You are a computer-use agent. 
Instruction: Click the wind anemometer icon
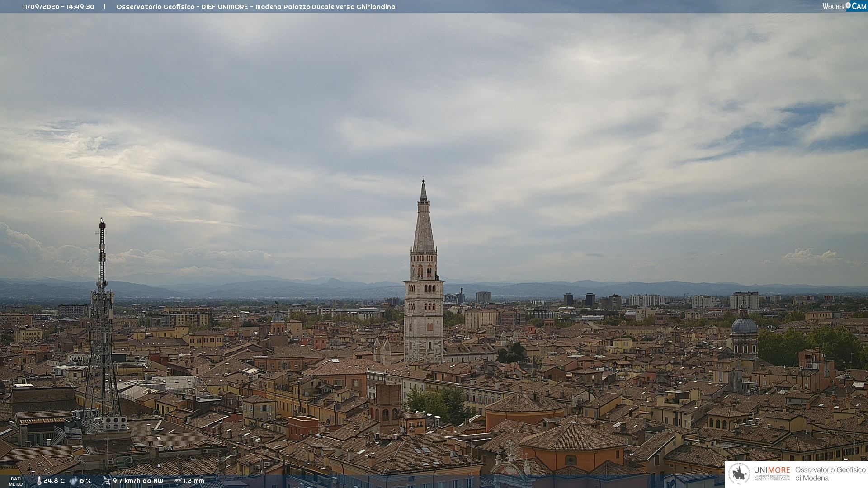106,481
